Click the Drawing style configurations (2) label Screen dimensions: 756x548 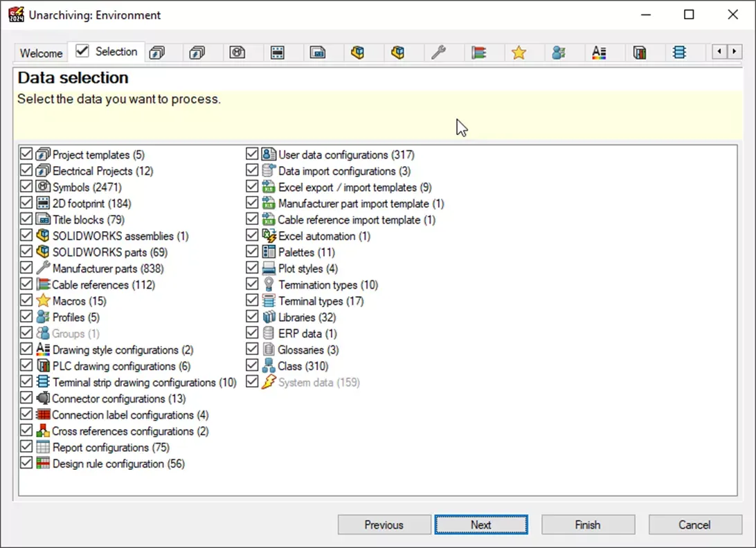pyautogui.click(x=123, y=350)
